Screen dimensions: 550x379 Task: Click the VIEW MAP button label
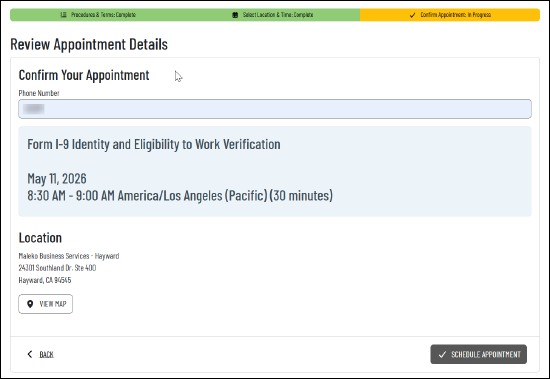point(53,304)
